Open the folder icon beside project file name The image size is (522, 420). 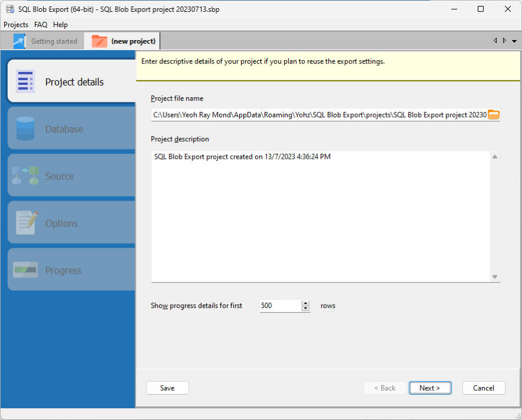pos(494,114)
